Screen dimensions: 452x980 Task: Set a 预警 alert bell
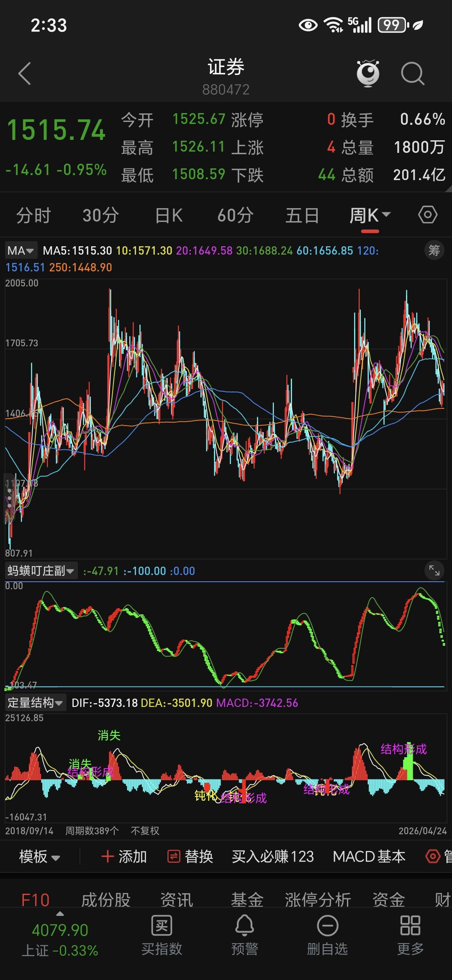point(245,935)
